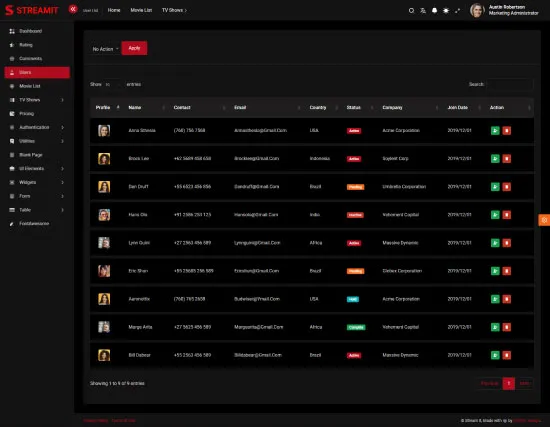Open Movie List in sidebar

click(37, 86)
